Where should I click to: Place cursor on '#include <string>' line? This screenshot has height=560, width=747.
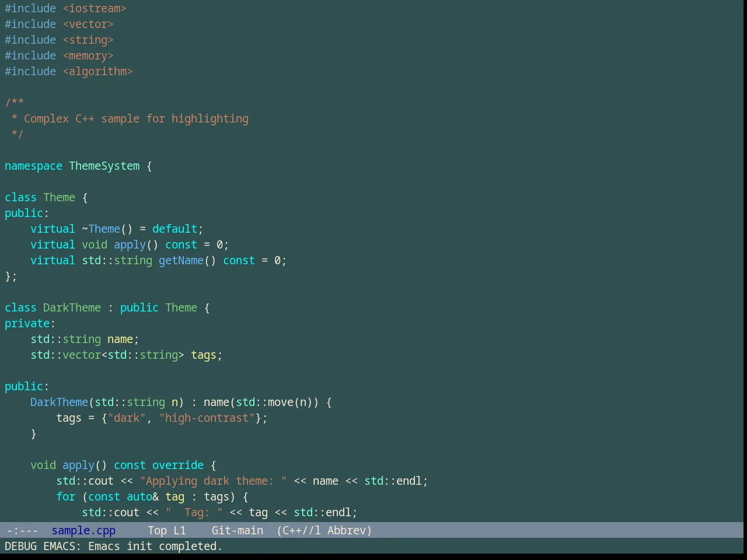pyautogui.click(x=59, y=40)
